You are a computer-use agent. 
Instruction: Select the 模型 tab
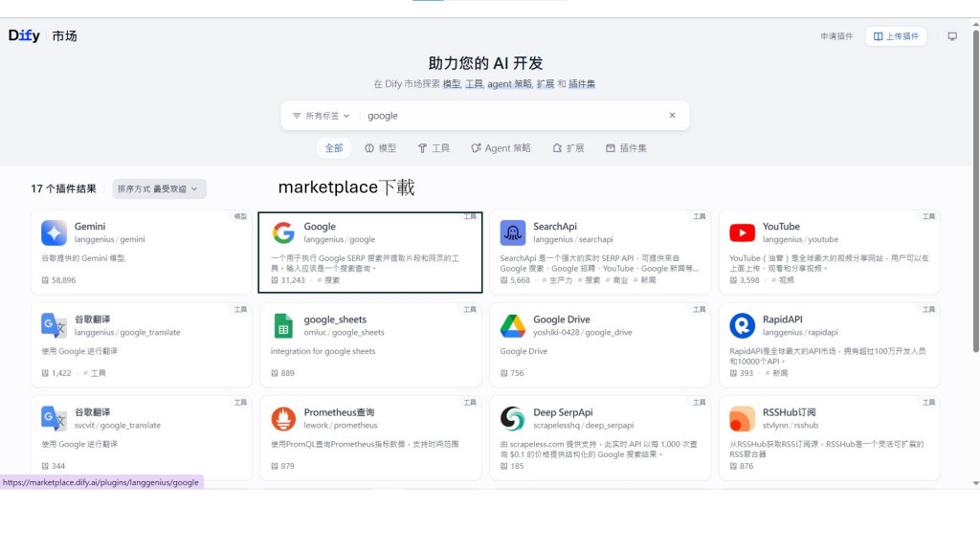(x=381, y=148)
